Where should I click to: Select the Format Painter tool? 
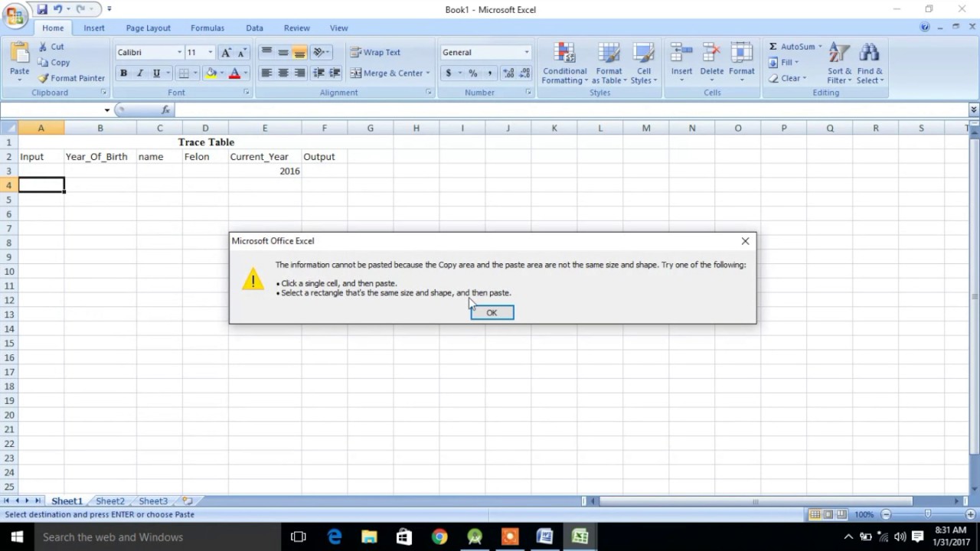(x=71, y=78)
